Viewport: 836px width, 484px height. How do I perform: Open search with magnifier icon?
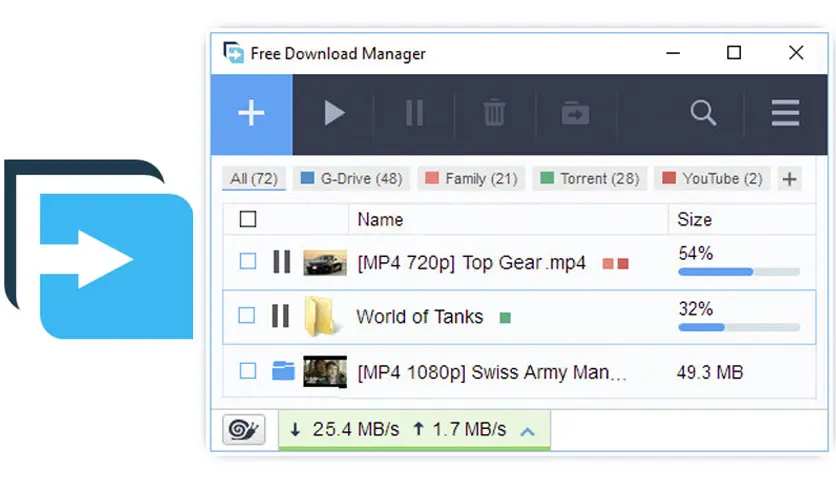coord(703,113)
